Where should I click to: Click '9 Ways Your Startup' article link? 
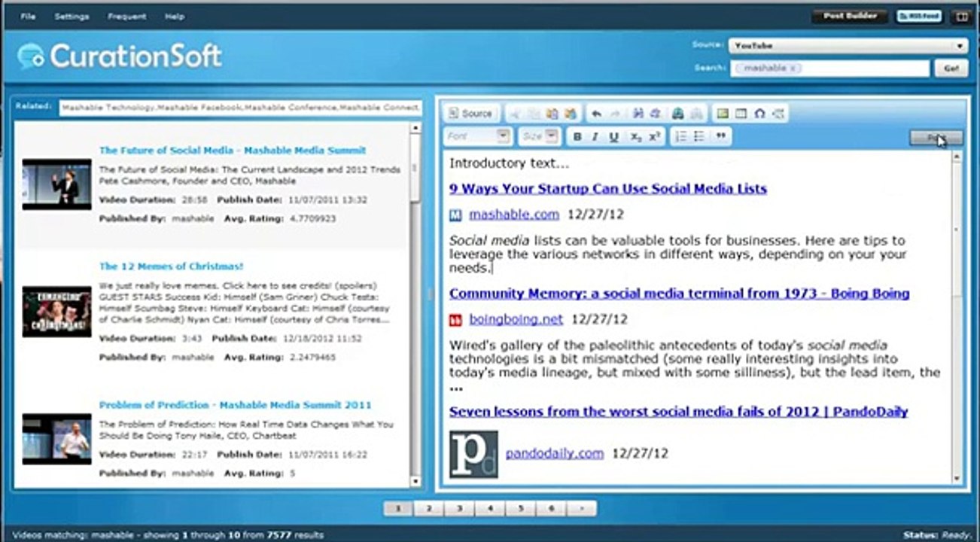(608, 189)
